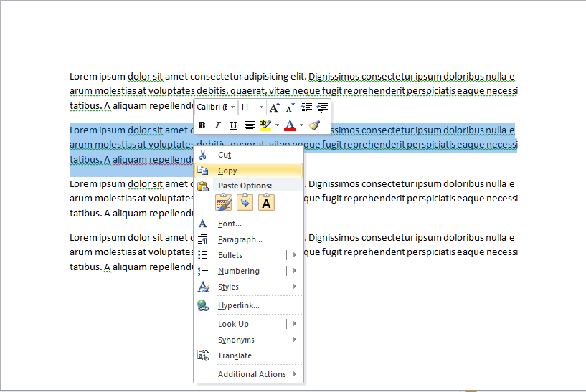Screen dimensions: 586x392
Task: Select the Bullets menu label
Action: click(x=230, y=255)
